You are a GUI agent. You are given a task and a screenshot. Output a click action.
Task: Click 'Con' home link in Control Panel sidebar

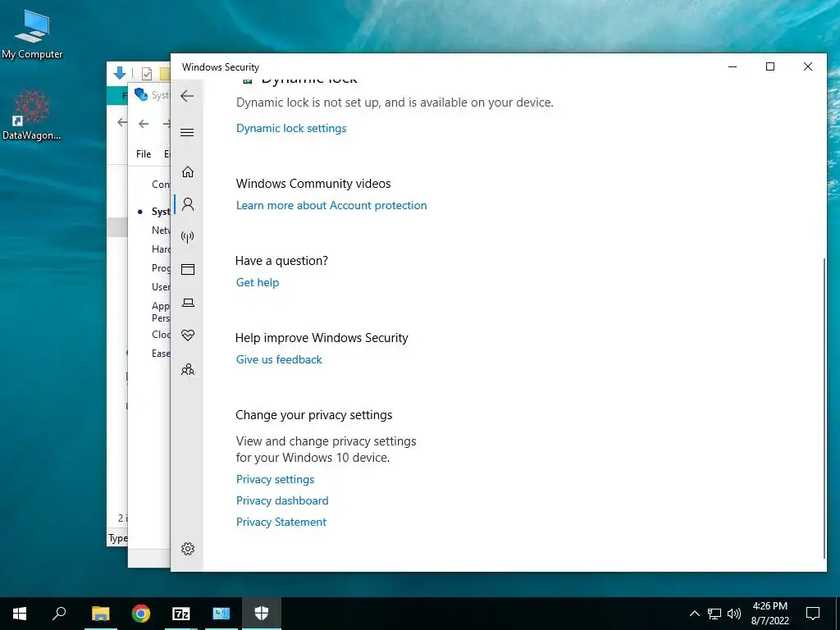point(161,185)
